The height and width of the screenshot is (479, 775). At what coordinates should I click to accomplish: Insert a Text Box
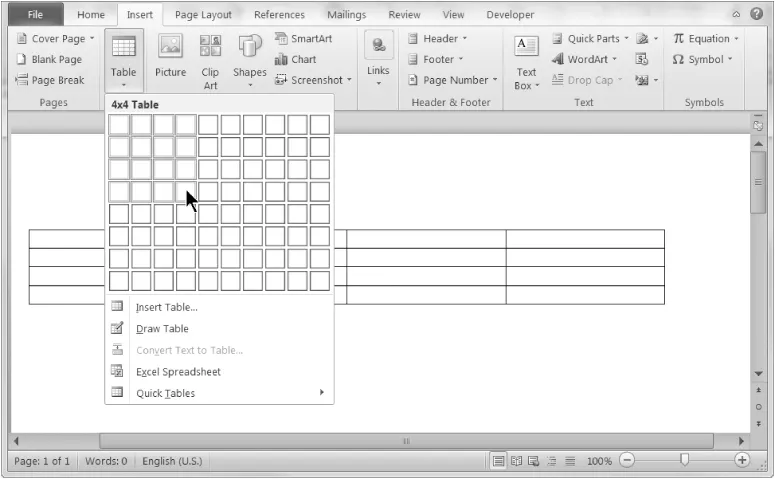pyautogui.click(x=526, y=60)
